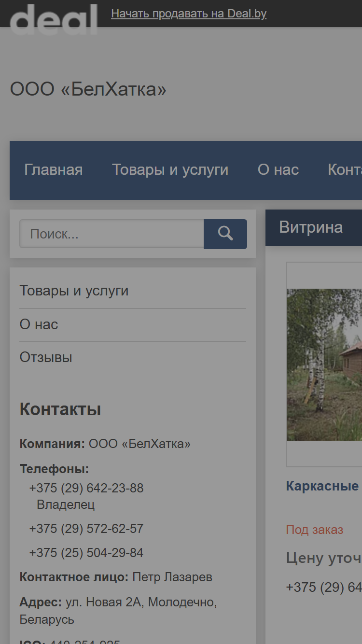Open О нас in the top navigation bar
362x644 pixels.
(278, 170)
